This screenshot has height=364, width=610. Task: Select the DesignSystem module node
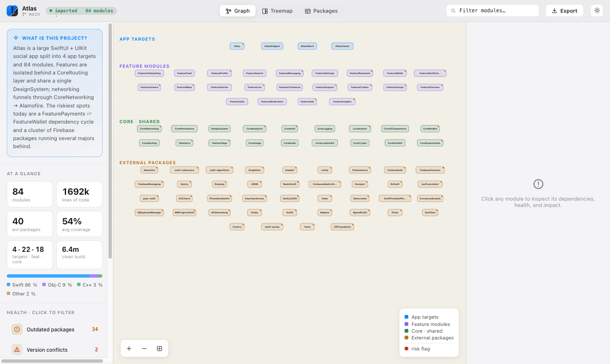[x=219, y=129]
